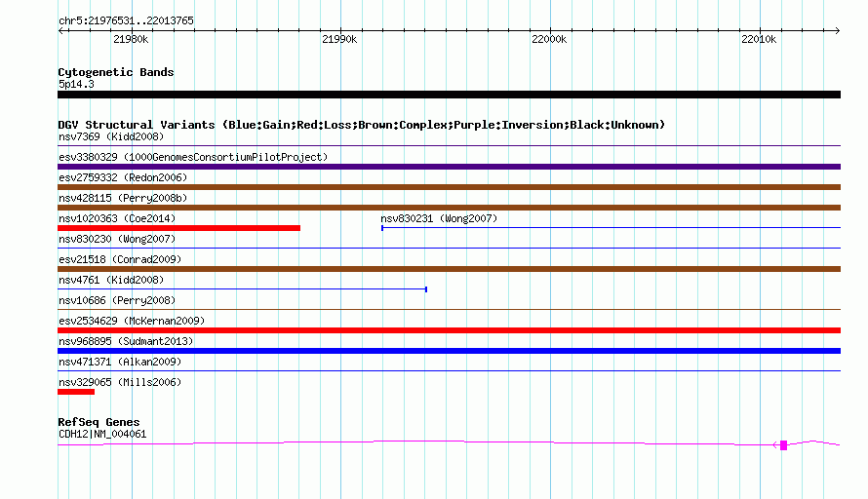Click esv2534629 (McKernan2009) label
This screenshot has width=868, height=499.
pyautogui.click(x=132, y=321)
